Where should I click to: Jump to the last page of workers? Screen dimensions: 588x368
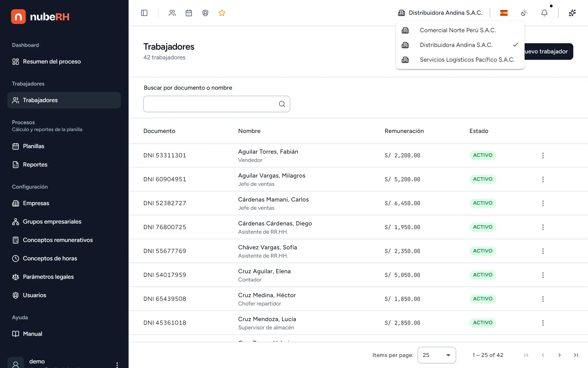(x=576, y=355)
